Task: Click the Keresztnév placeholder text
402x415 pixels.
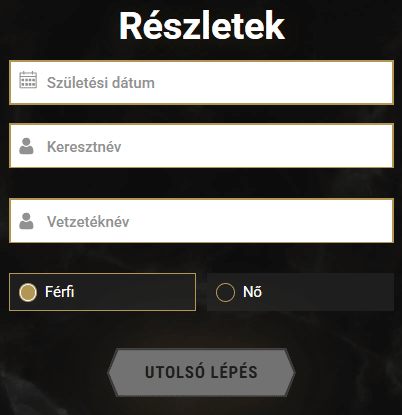Action: pos(84,147)
